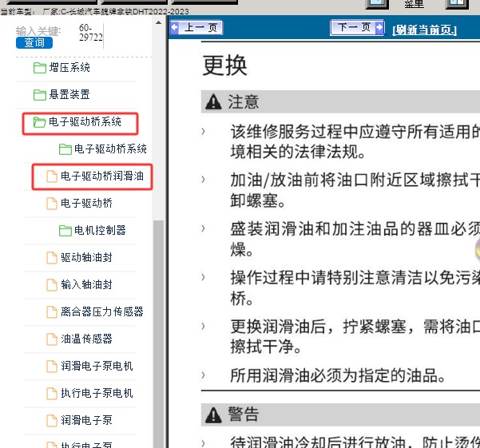Click the folder icon beside 电机控制器

[x=65, y=231]
